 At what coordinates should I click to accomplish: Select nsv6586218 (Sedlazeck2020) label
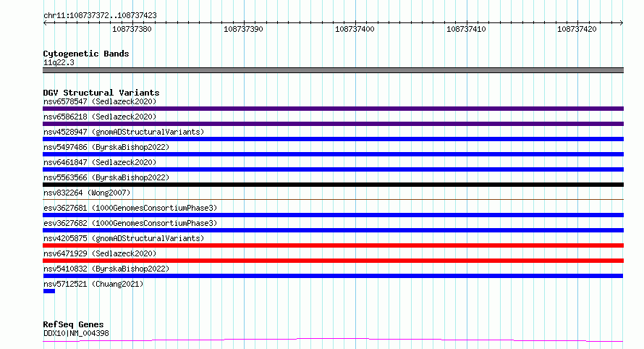point(100,117)
